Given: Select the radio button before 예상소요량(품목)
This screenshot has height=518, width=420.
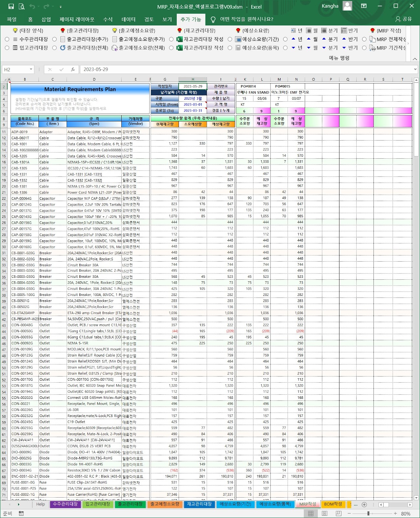Looking at the screenshot, I should click(x=230, y=48).
